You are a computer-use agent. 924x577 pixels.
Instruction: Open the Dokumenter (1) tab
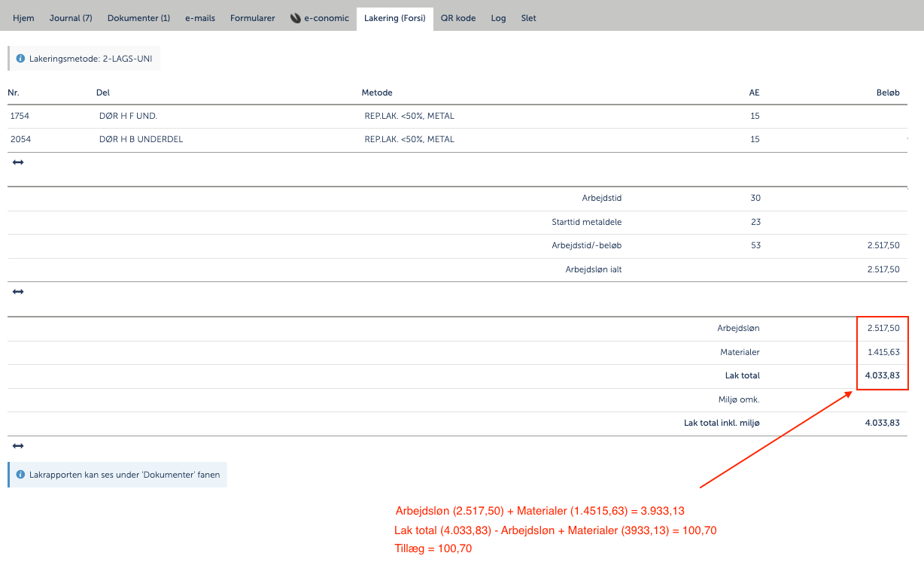[x=138, y=18]
